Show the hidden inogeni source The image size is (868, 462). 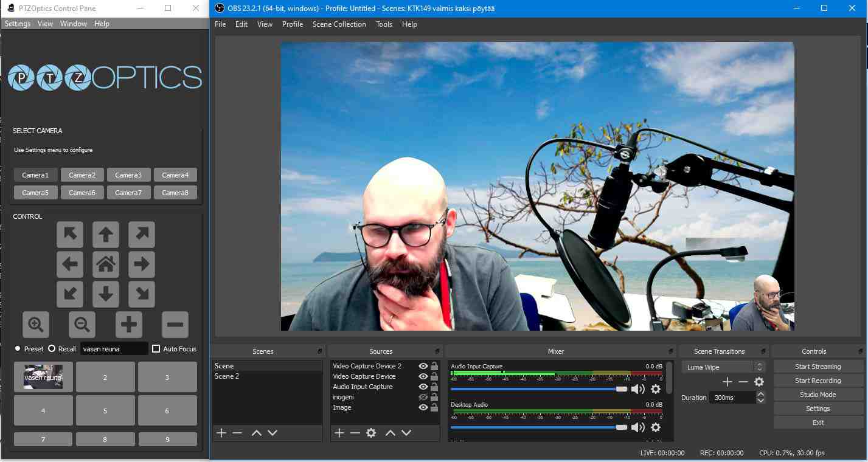pyautogui.click(x=423, y=397)
